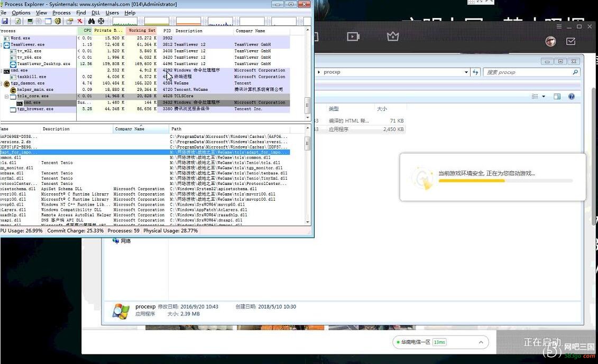
Task: Open the Explorer address bar dropdown
Action: (466, 72)
